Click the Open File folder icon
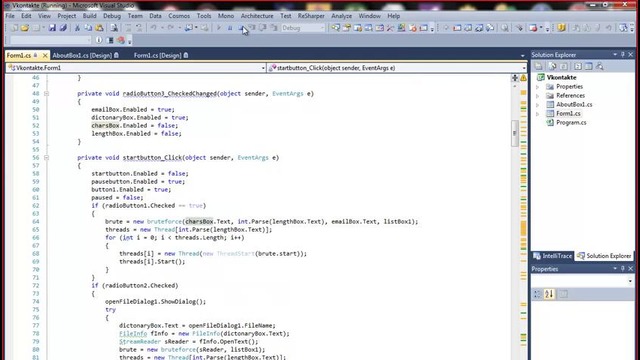The height and width of the screenshot is (360, 640). 24,28
